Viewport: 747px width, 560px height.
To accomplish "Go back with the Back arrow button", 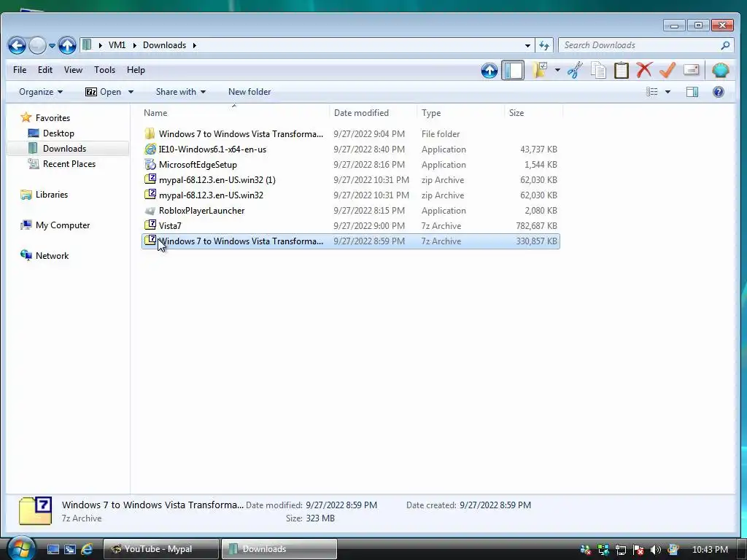I will (17, 46).
